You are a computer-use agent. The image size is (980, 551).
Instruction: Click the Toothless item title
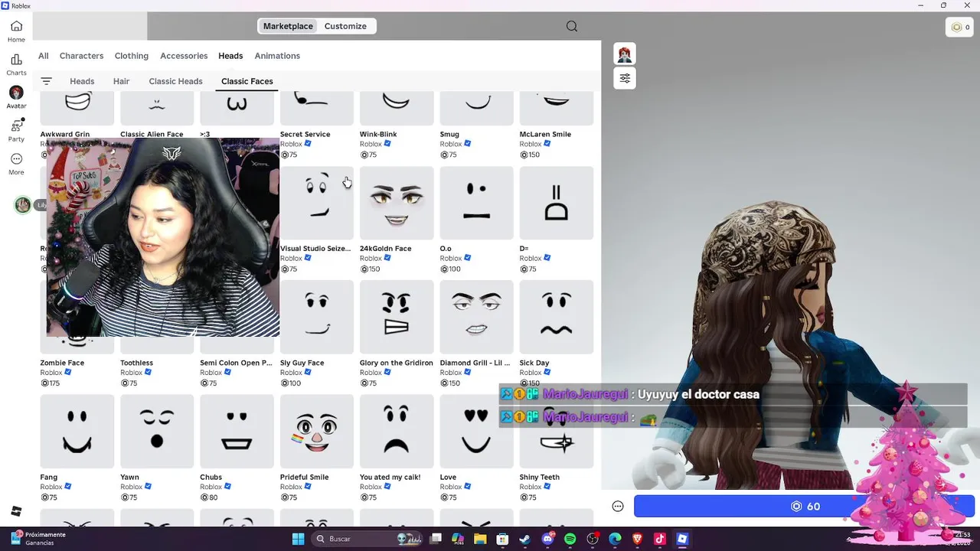tap(136, 363)
